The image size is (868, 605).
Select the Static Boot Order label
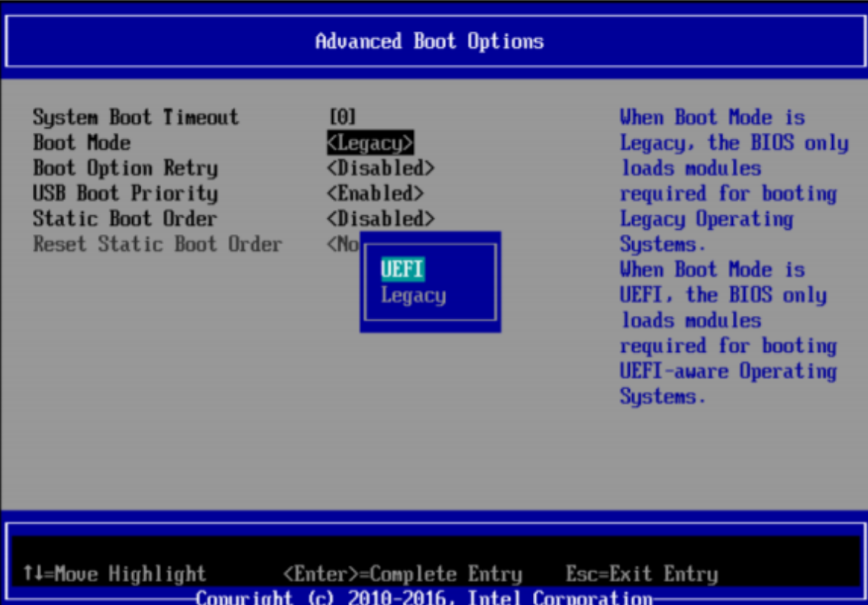tap(124, 218)
